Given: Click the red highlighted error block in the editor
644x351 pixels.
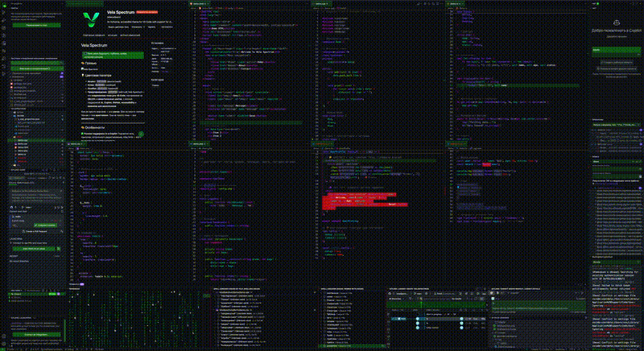Looking at the screenshot, I should pyautogui.click(x=365, y=201).
